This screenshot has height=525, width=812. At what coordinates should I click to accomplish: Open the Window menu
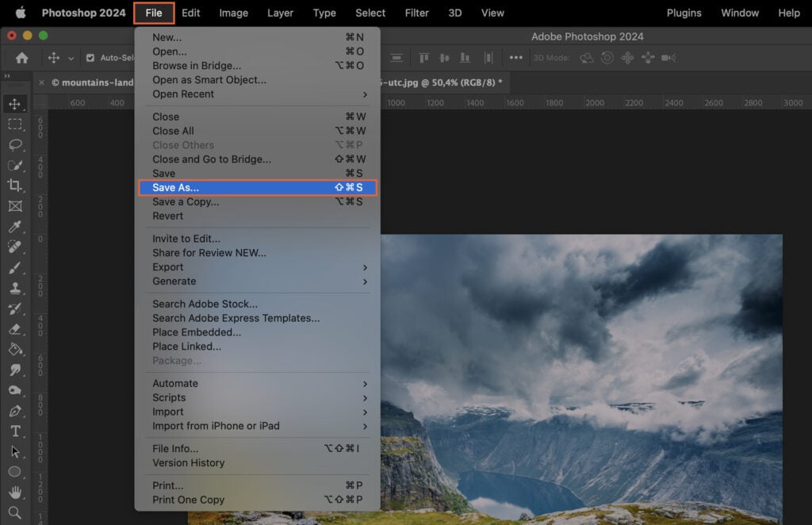tap(740, 13)
